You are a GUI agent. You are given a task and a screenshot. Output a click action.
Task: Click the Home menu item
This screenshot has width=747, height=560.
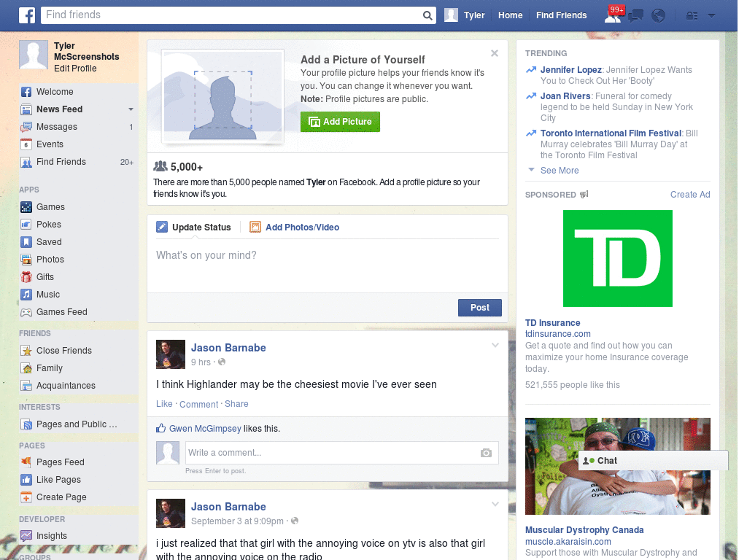point(510,15)
